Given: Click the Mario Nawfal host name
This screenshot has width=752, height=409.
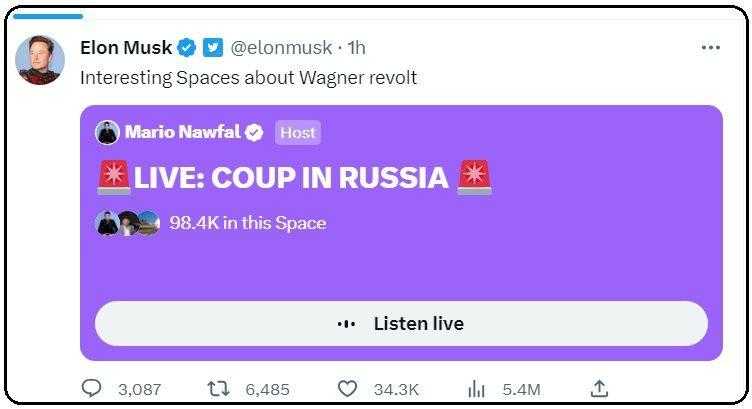Looking at the screenshot, I should [183, 132].
